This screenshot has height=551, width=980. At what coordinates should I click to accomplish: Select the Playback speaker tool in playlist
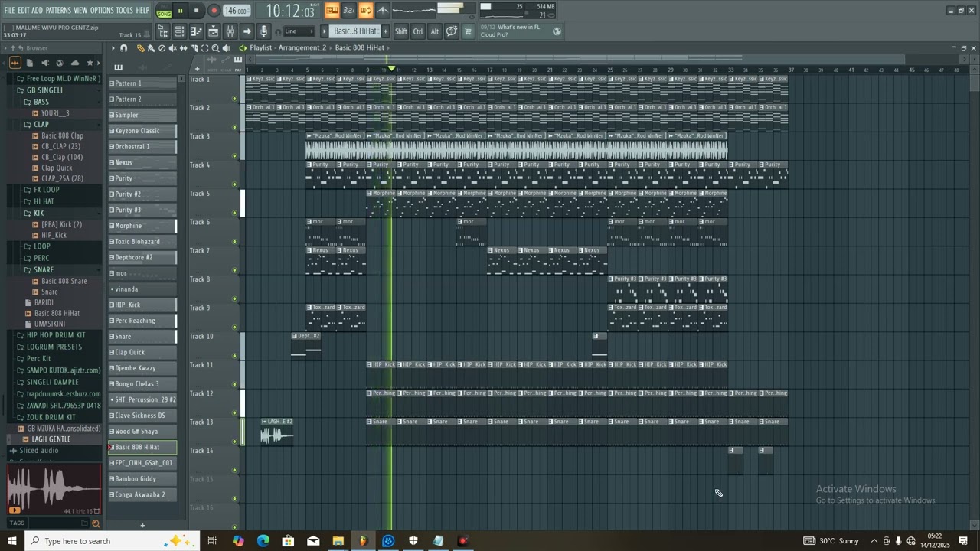tap(227, 48)
